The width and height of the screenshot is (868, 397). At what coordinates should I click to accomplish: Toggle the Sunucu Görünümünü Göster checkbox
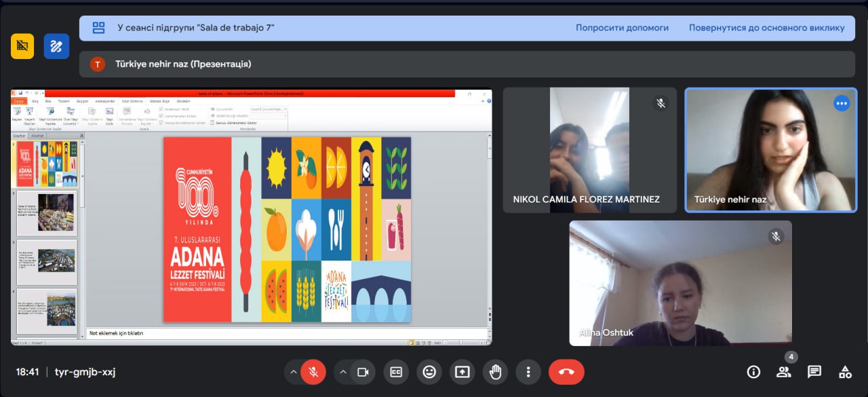(x=212, y=123)
